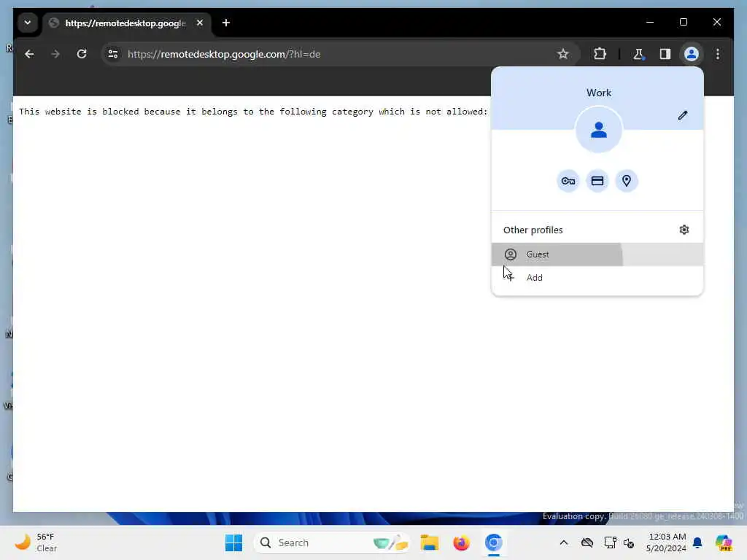
Task: Open payment methods card icon
Action: (597, 181)
